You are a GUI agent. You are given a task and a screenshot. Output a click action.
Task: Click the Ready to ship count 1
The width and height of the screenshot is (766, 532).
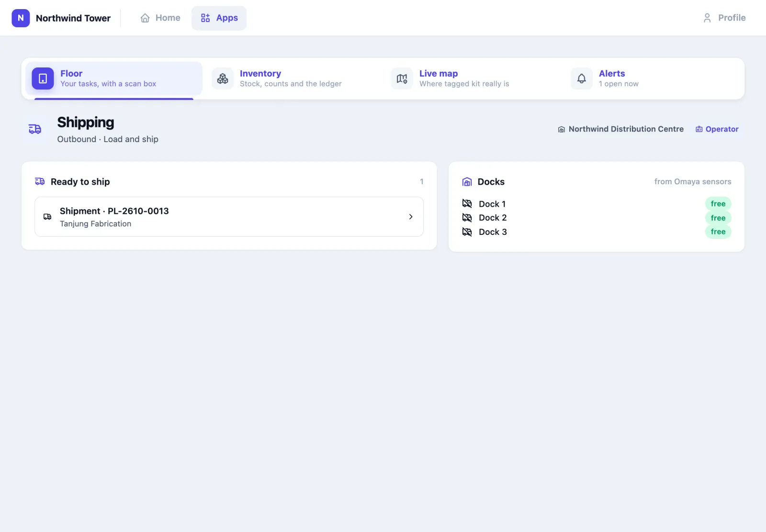[x=422, y=182]
